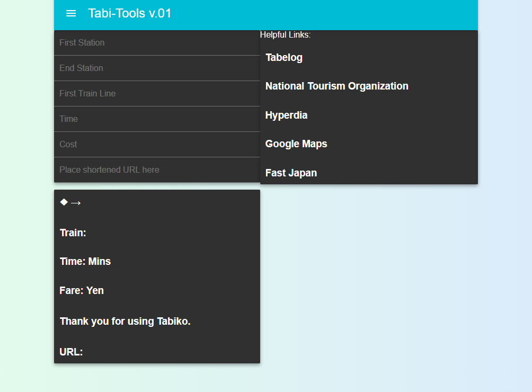Image resolution: width=532 pixels, height=392 pixels.
Task: Open the hamburger navigation menu
Action: coord(71,13)
